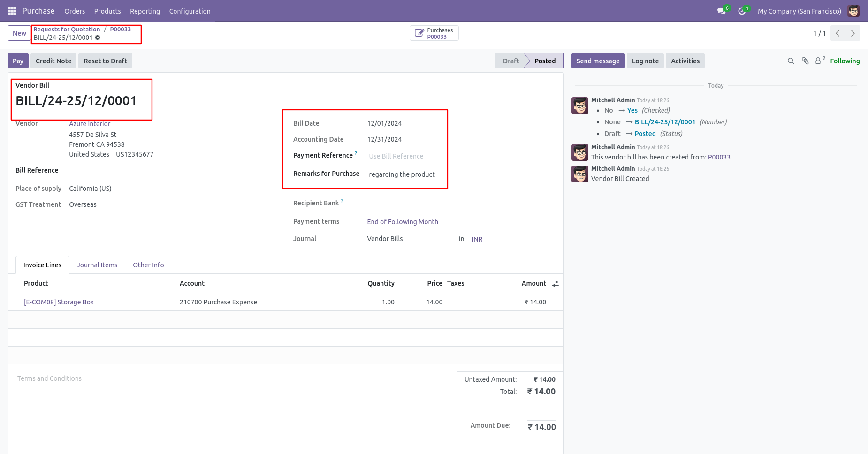Image resolution: width=868 pixels, height=454 pixels.
Task: Click the Purchase app title
Action: tap(38, 11)
